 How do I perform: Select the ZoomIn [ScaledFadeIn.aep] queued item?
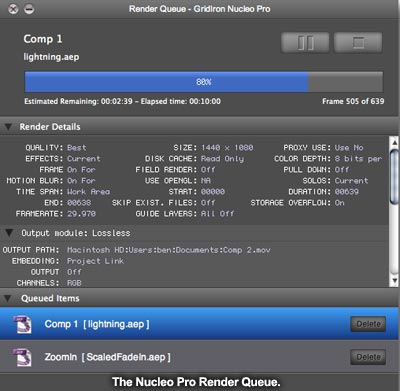(x=199, y=357)
